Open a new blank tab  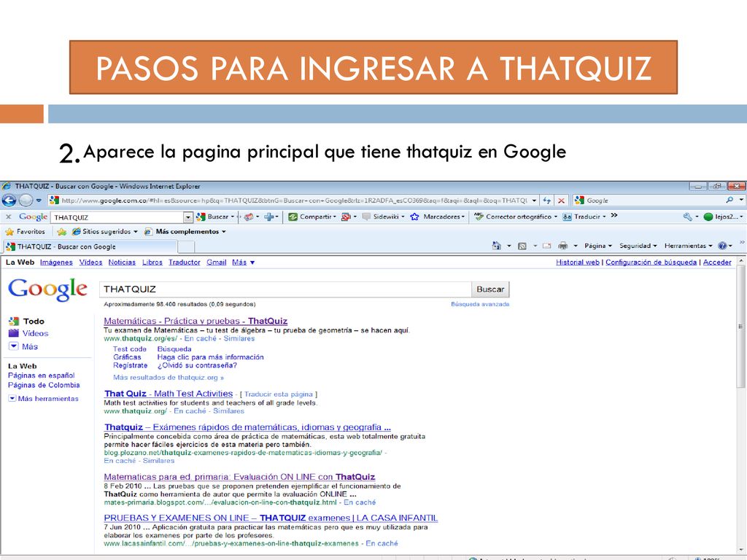(186, 246)
